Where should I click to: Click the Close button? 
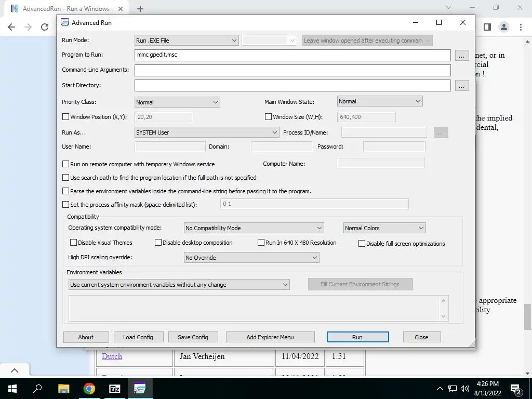422,337
